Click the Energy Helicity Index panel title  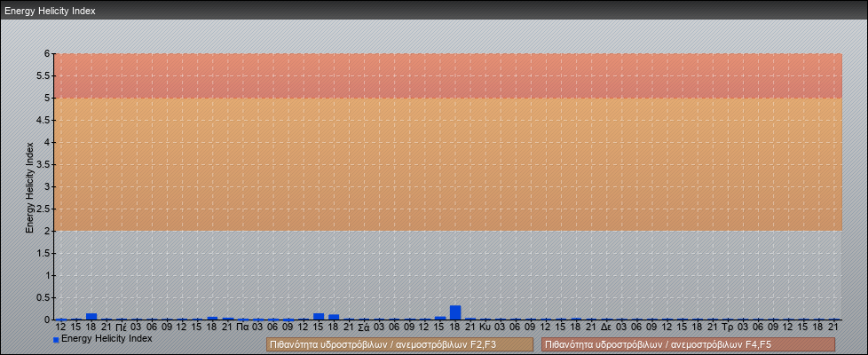[50, 11]
